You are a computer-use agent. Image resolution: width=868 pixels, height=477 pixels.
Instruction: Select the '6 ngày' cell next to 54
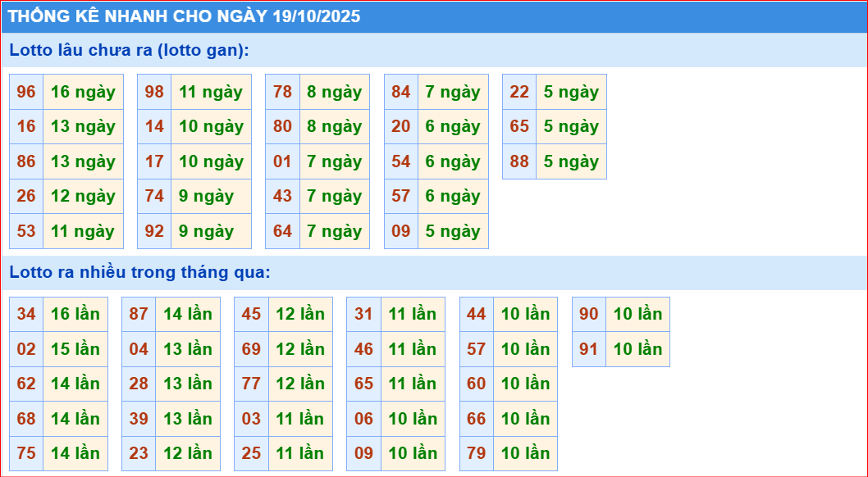pyautogui.click(x=453, y=161)
